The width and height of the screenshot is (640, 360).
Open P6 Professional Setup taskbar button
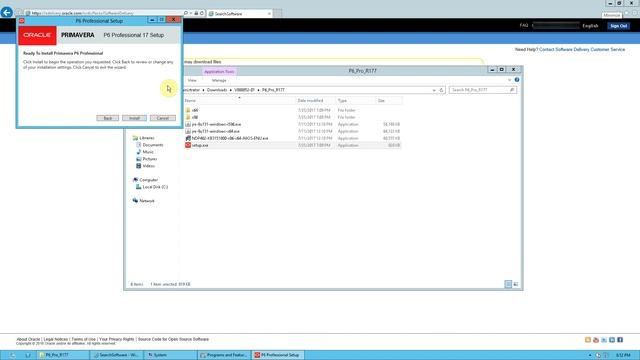278,355
